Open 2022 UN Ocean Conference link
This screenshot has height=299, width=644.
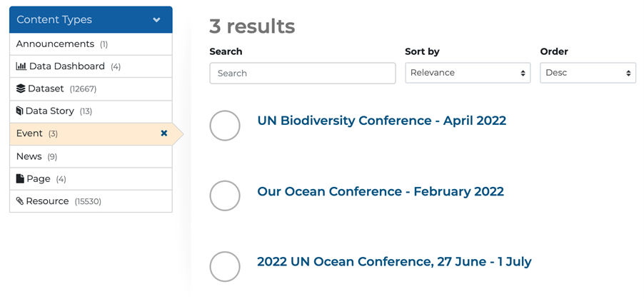pos(394,262)
